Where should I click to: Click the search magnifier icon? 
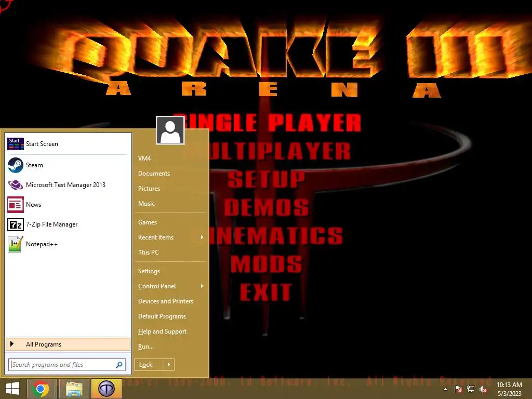coord(119,365)
